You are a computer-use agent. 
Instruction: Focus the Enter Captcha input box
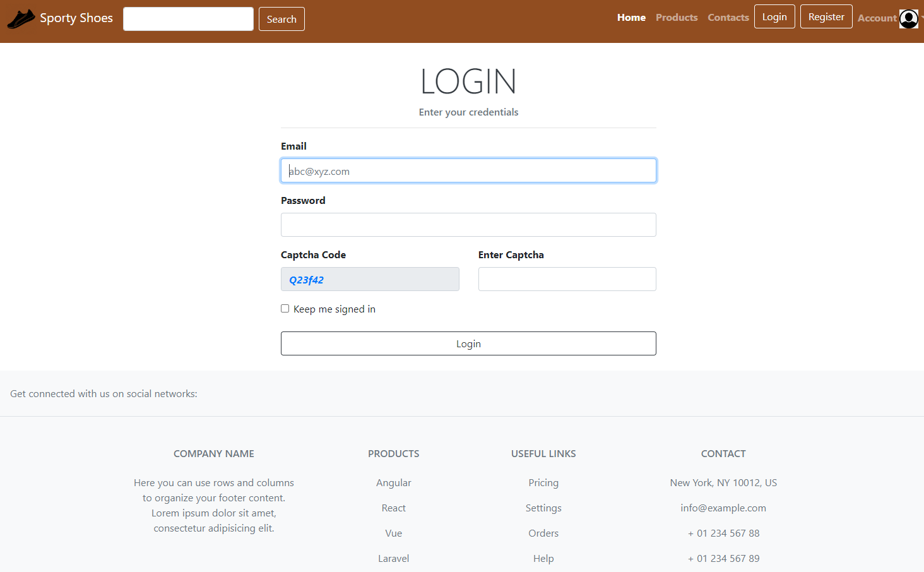567,279
